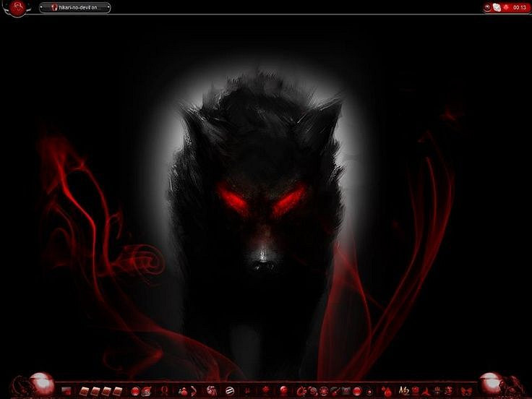
Task: Click the 00:13 clock in system tray
Action: tap(519, 7)
